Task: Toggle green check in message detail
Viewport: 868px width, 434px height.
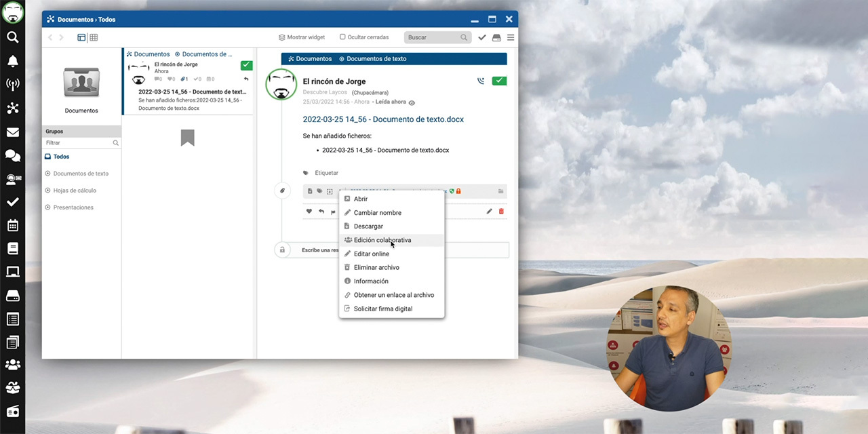Action: (x=499, y=81)
